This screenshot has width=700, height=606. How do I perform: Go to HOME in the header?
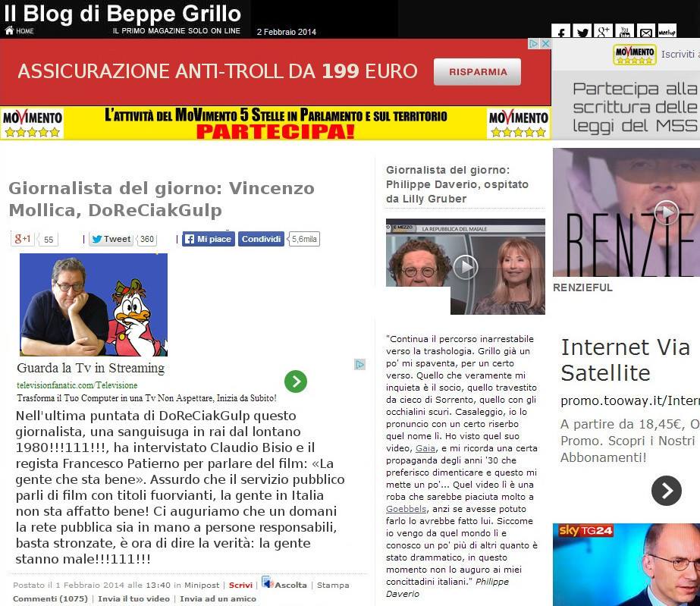coord(20,31)
